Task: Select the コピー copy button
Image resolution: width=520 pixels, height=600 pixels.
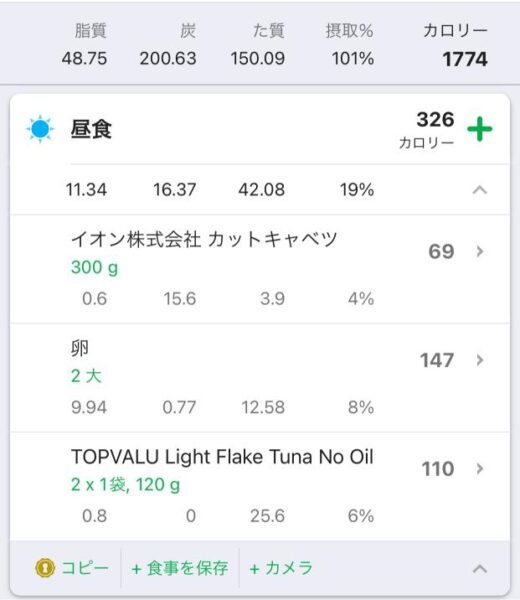Action: pos(72,568)
